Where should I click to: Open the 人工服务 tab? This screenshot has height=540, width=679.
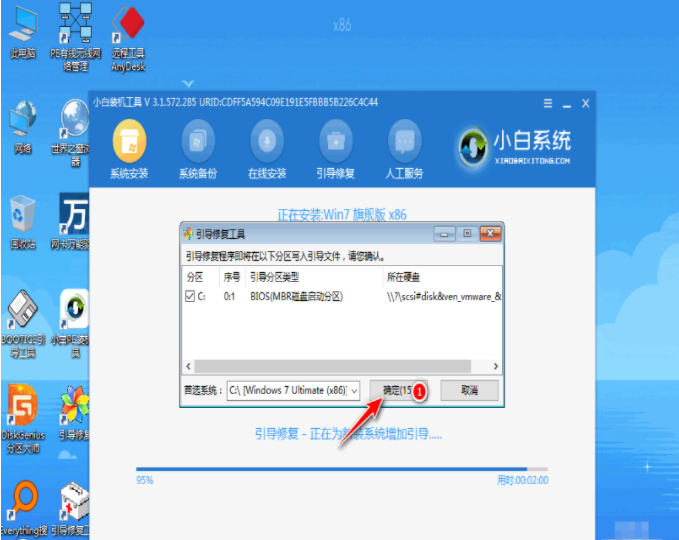[404, 150]
